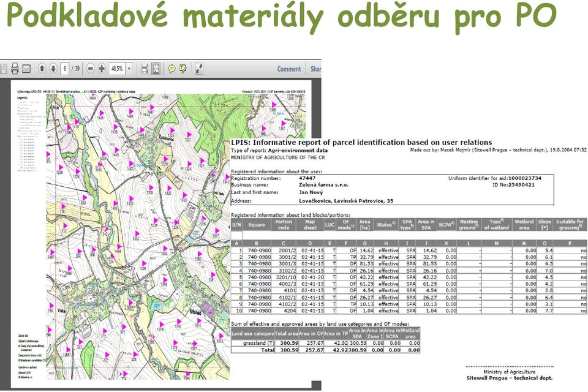Select the ID No value 25490421

pyautogui.click(x=521, y=185)
